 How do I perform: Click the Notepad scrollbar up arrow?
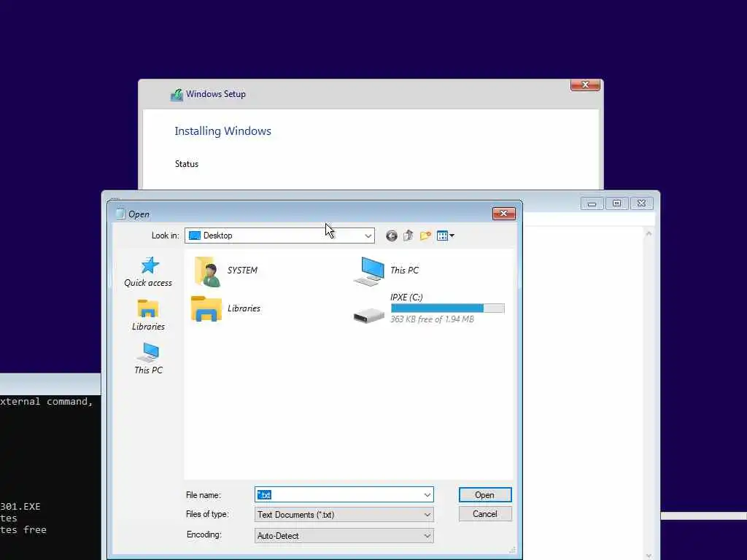pos(649,233)
